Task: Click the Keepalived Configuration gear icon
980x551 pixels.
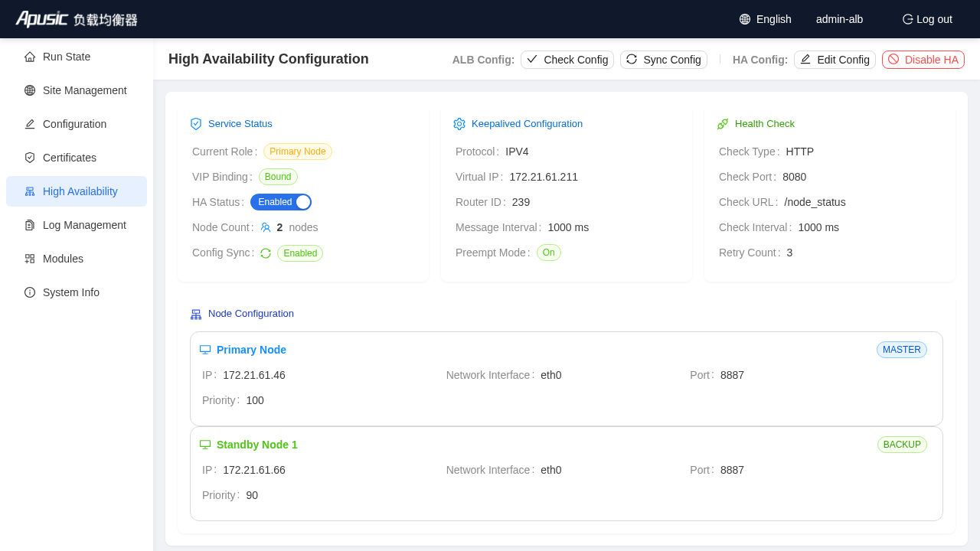Action: [459, 124]
